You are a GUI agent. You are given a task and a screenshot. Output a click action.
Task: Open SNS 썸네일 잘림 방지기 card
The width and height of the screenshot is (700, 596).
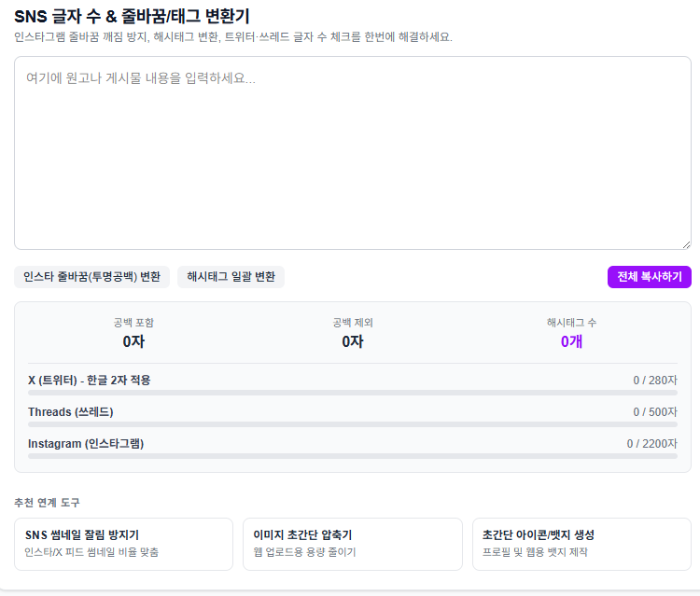coord(123,544)
